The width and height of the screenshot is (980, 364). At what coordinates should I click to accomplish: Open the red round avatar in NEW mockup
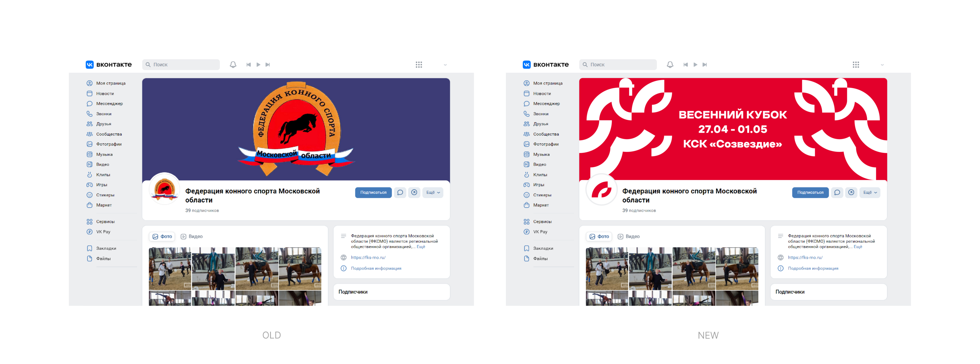[601, 189]
